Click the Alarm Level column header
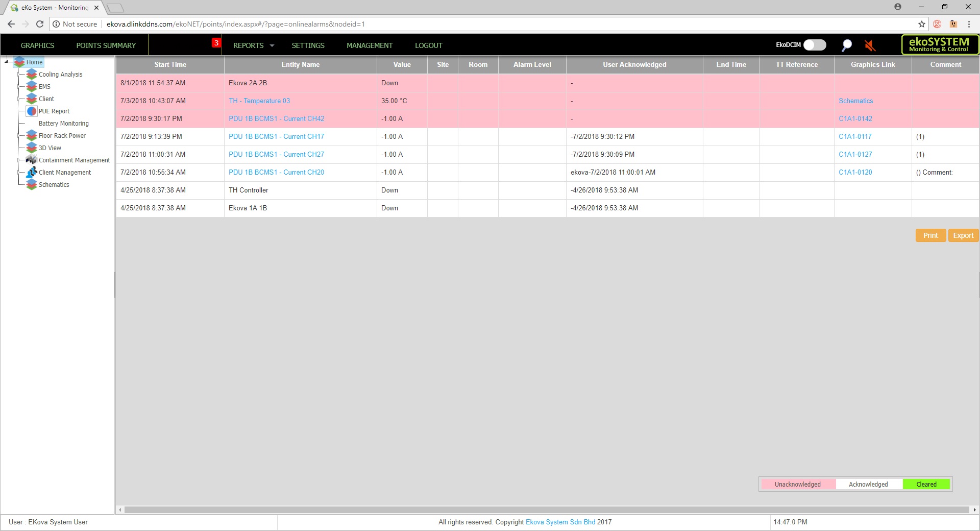 point(532,64)
